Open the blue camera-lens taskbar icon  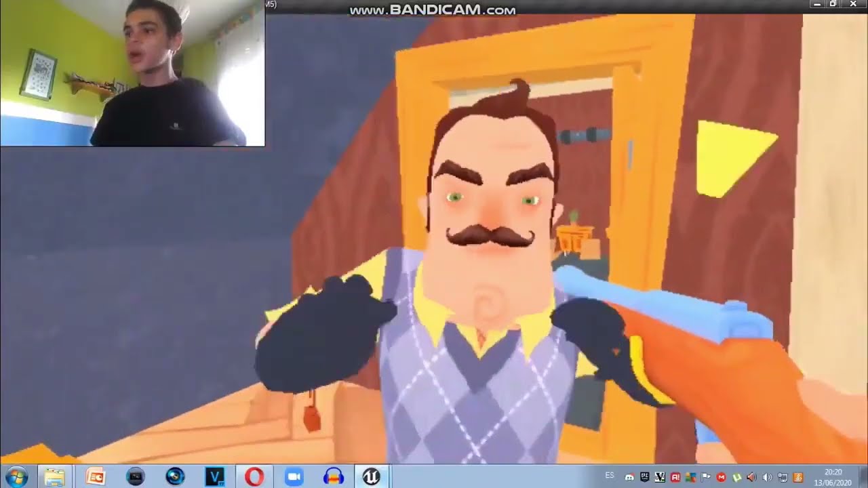point(175,476)
